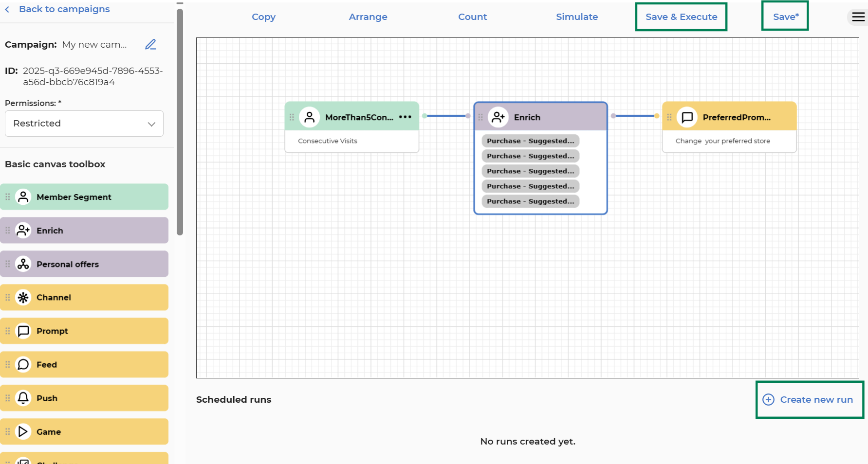Click the Arrange toolbar option
Screen dimensions: 868x464
pyautogui.click(x=368, y=17)
